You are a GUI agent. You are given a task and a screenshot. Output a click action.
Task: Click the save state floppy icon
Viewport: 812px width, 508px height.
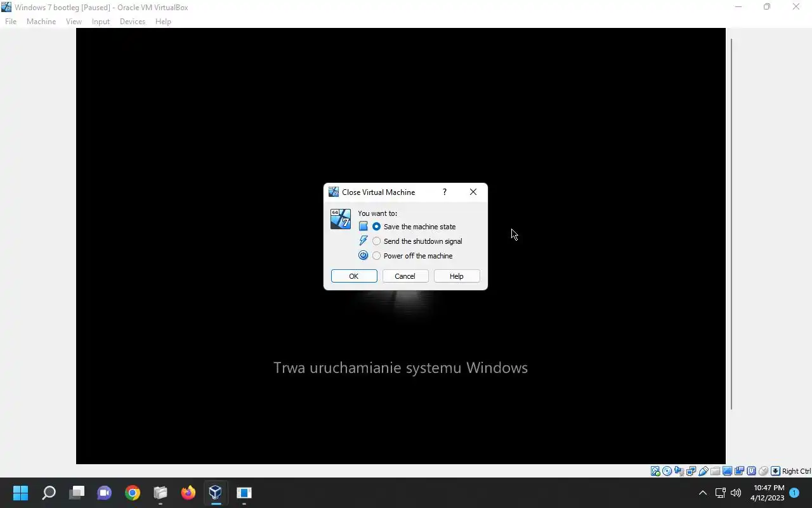point(363,226)
